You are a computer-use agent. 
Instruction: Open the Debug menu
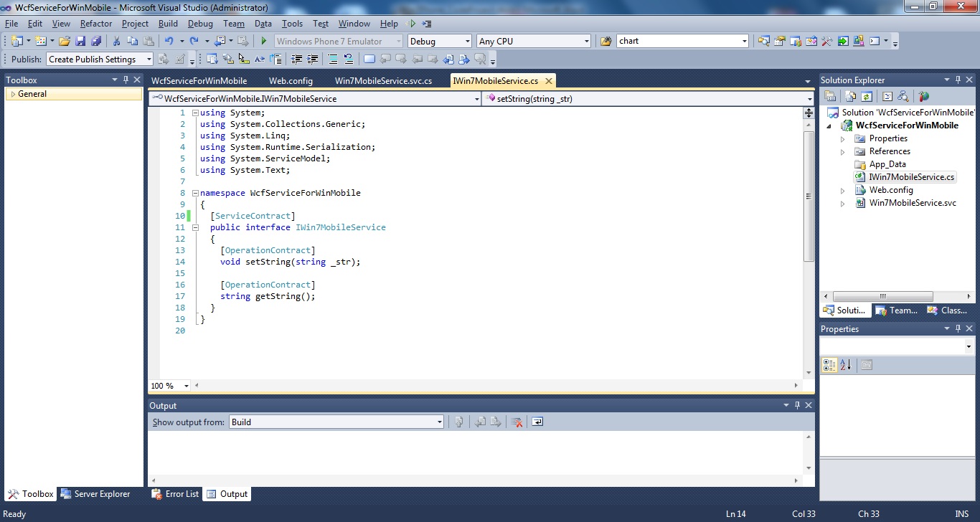pyautogui.click(x=200, y=24)
